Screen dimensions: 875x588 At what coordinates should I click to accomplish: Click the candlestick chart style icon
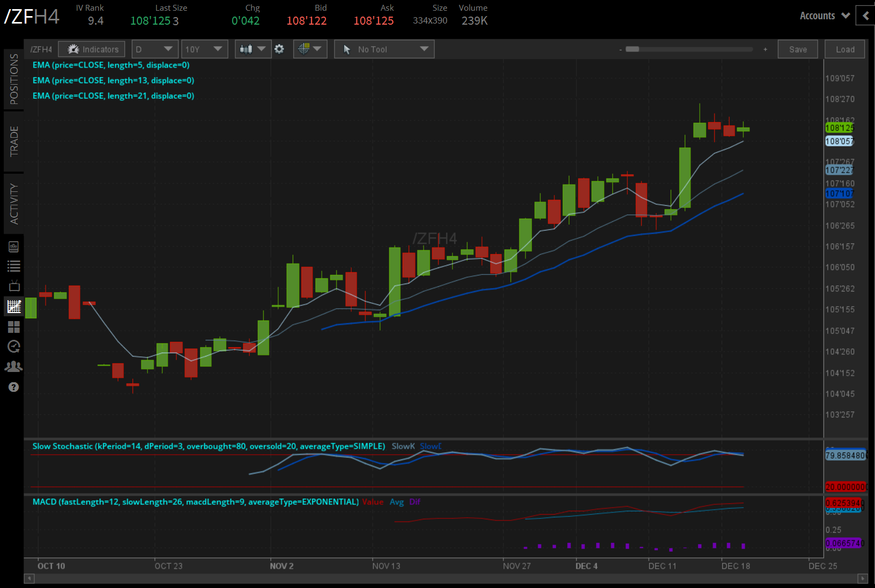253,49
